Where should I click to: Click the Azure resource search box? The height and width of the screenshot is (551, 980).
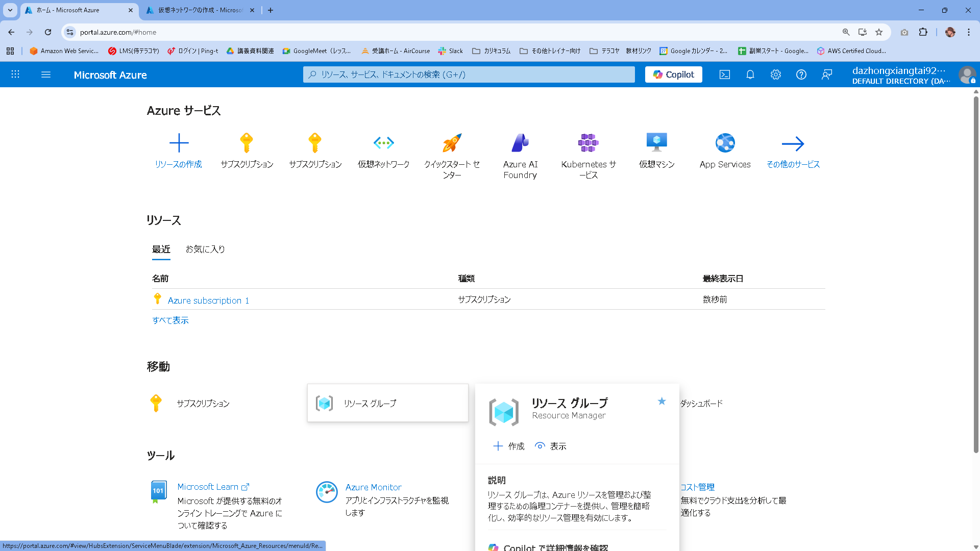coord(469,75)
